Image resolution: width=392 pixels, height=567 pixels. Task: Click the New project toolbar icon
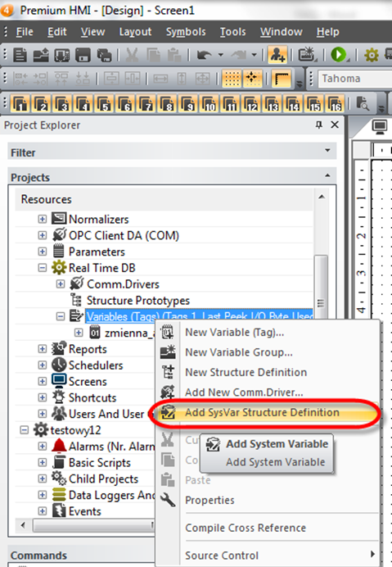(20, 55)
